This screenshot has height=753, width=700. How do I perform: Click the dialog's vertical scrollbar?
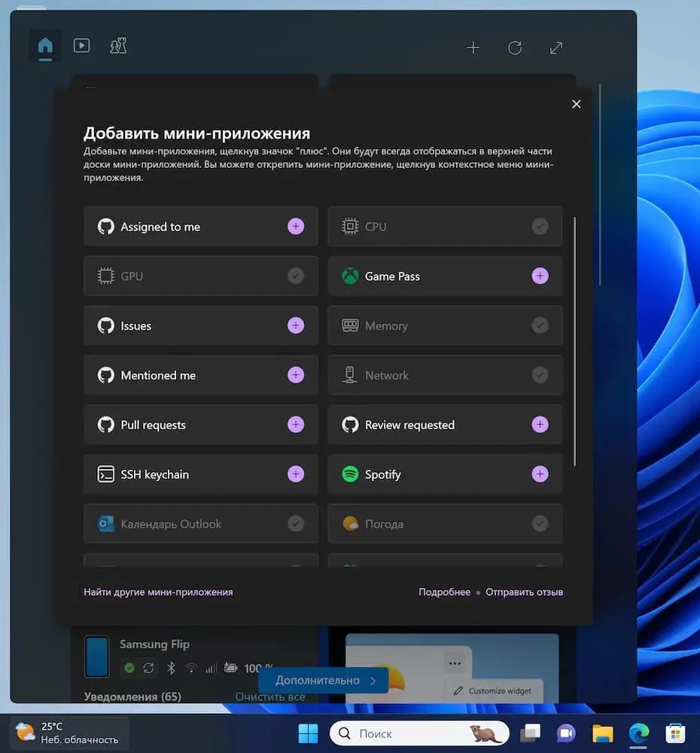[x=574, y=339]
